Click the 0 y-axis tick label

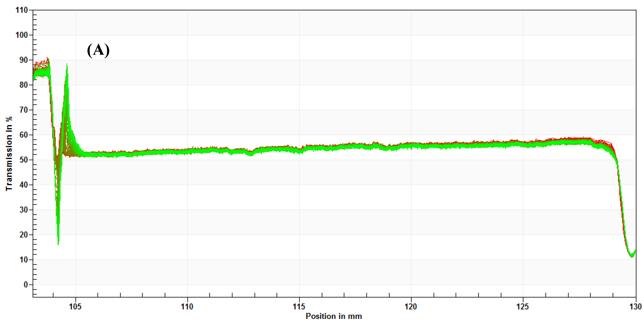pos(25,284)
